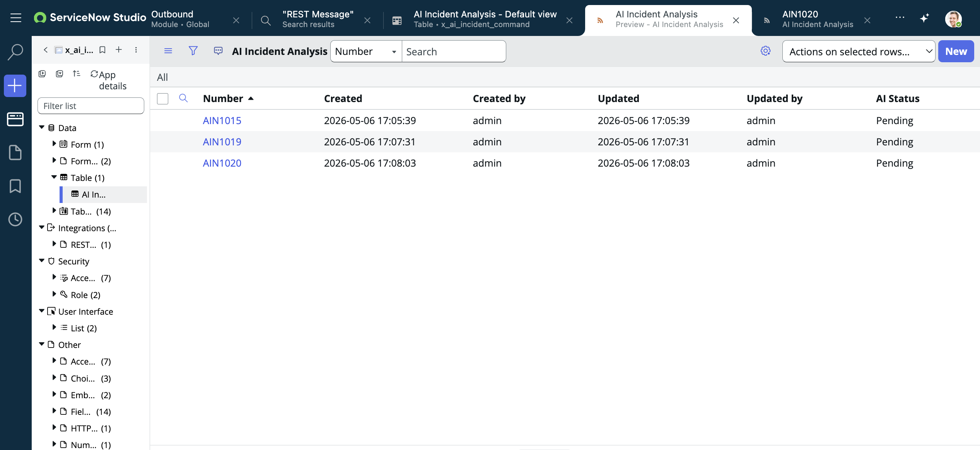This screenshot has height=450, width=980.
Task: Expand the Choi... (3) tree node
Action: [x=54, y=377]
